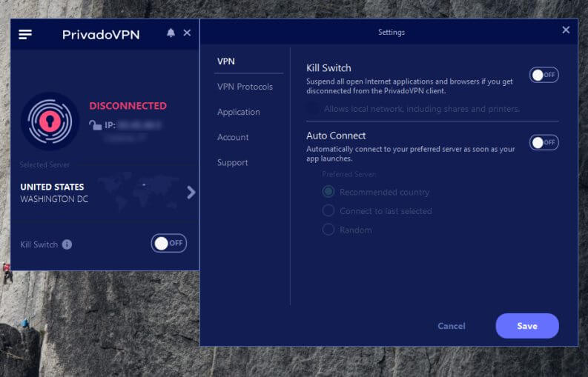
Task: Expand the server list chevron
Action: click(191, 193)
